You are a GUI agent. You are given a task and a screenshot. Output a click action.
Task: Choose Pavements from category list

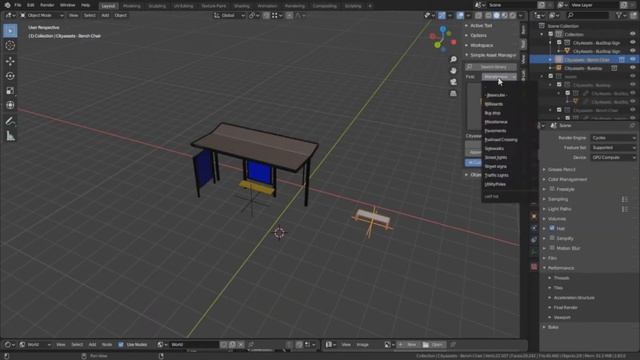[x=495, y=131]
